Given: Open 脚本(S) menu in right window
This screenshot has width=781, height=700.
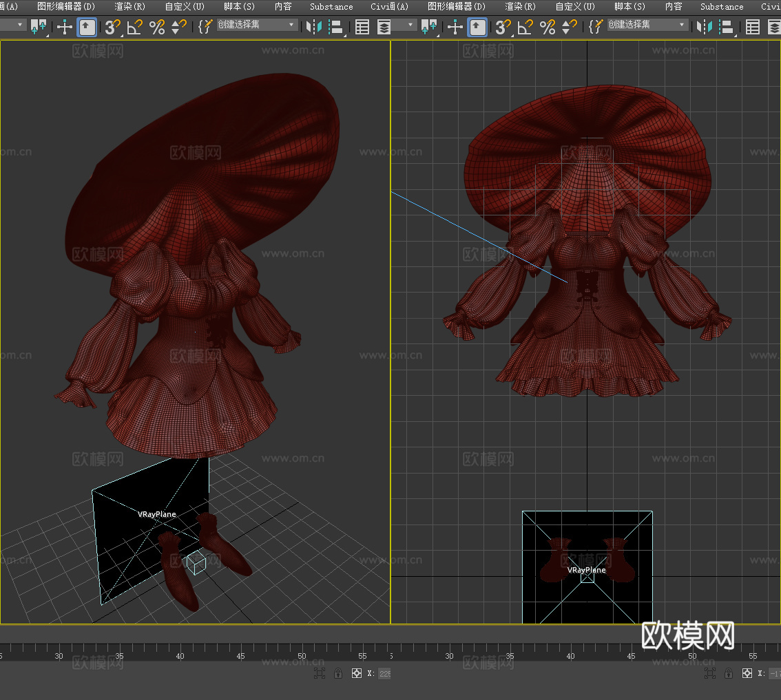Looking at the screenshot, I should [629, 6].
